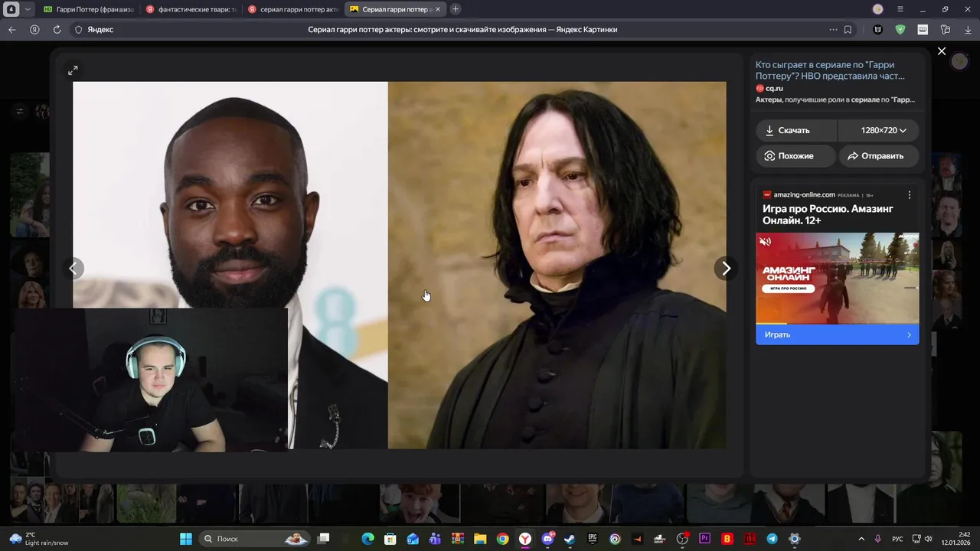
Task: Open Premiere Pro from taskbar
Action: pos(704,539)
